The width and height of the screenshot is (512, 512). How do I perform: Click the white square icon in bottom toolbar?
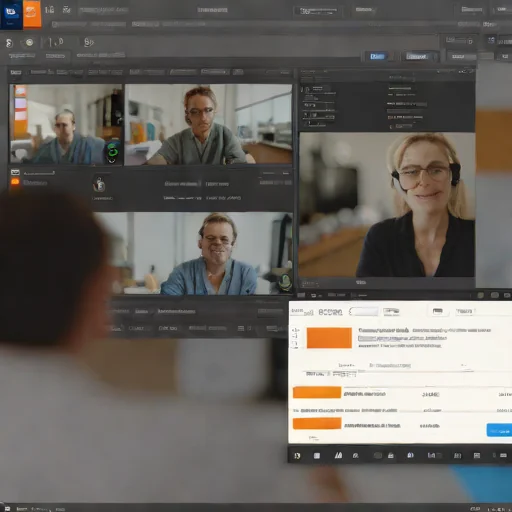[317, 456]
